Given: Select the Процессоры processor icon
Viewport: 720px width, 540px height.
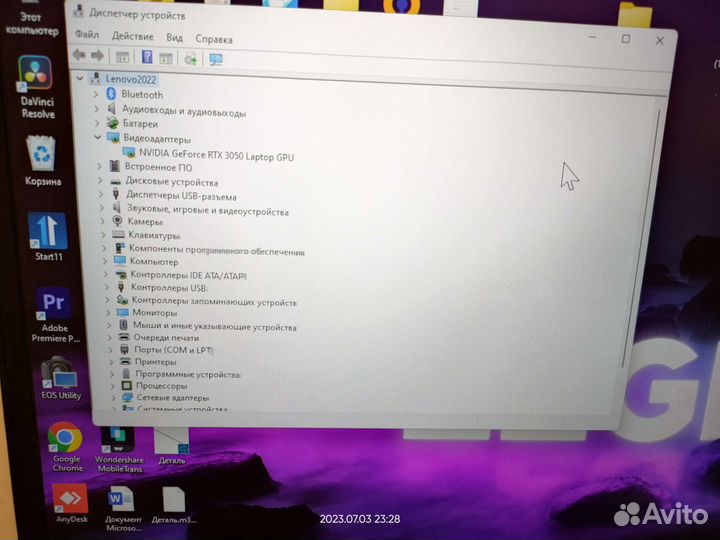Looking at the screenshot, I should [x=127, y=385].
